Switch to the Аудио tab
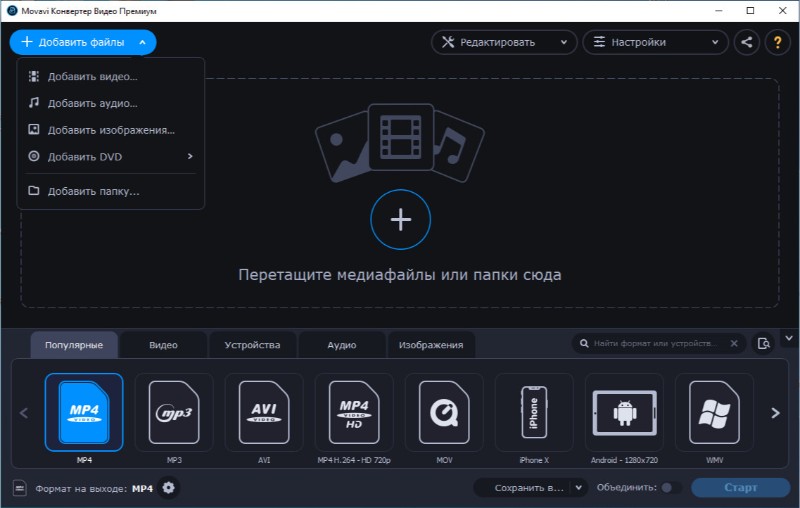The image size is (800, 508). coord(342,345)
